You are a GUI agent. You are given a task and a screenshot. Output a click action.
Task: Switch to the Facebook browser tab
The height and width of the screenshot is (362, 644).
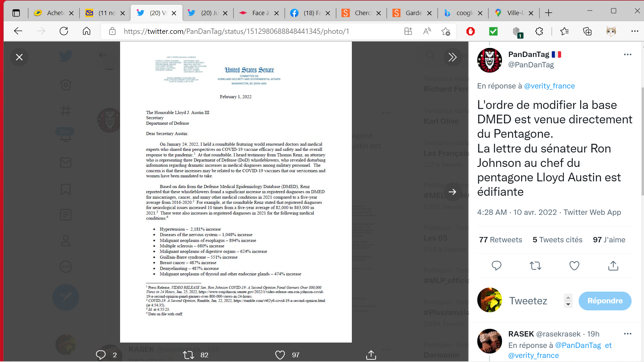coord(310,13)
